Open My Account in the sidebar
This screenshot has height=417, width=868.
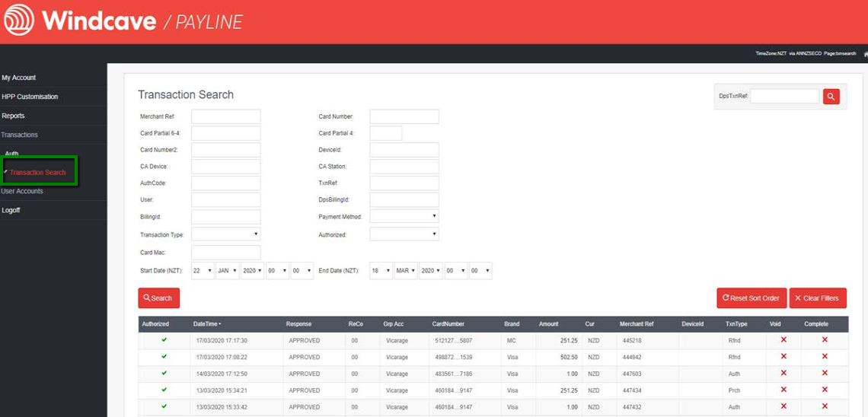pos(19,78)
